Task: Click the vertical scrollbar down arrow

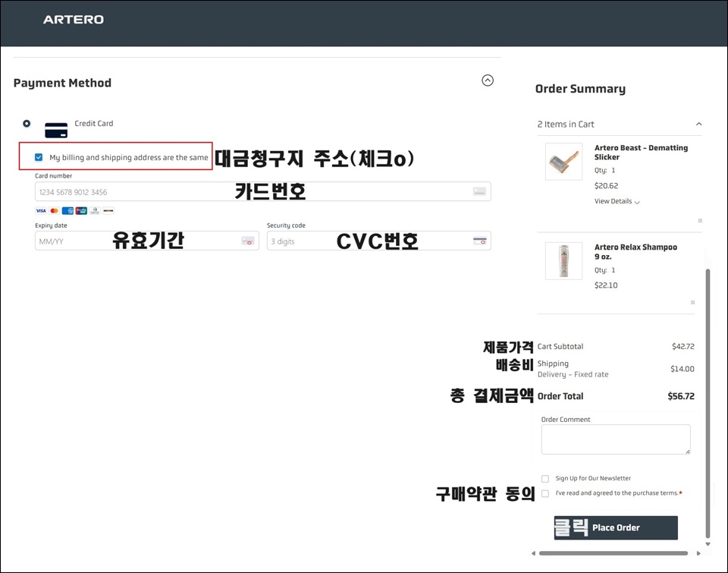Action: click(x=708, y=543)
